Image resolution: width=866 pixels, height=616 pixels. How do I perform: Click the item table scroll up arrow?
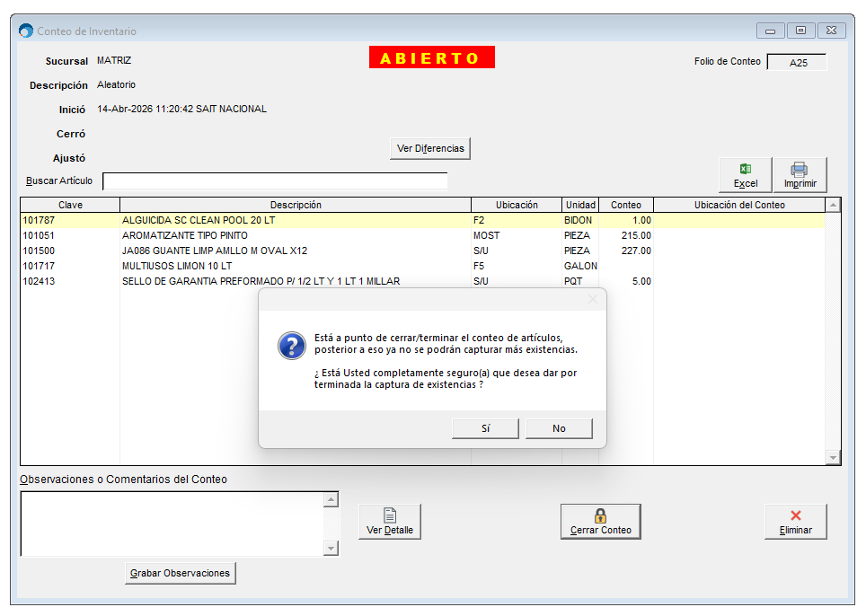point(834,206)
